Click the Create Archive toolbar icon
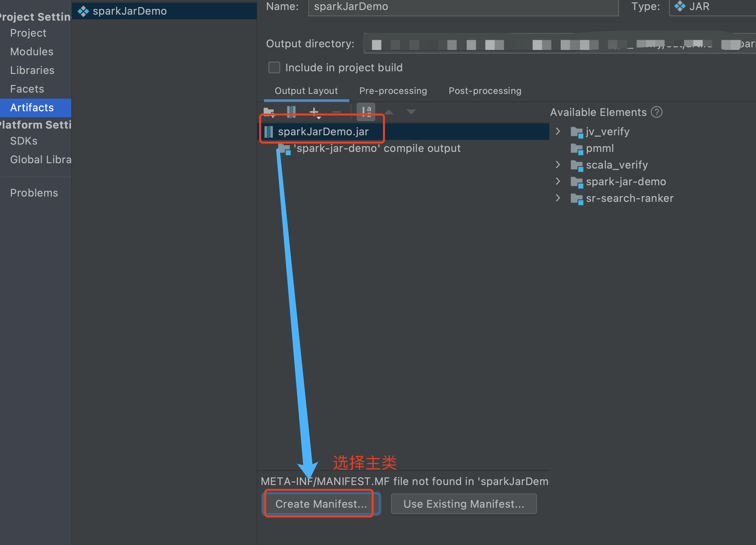 (x=291, y=112)
